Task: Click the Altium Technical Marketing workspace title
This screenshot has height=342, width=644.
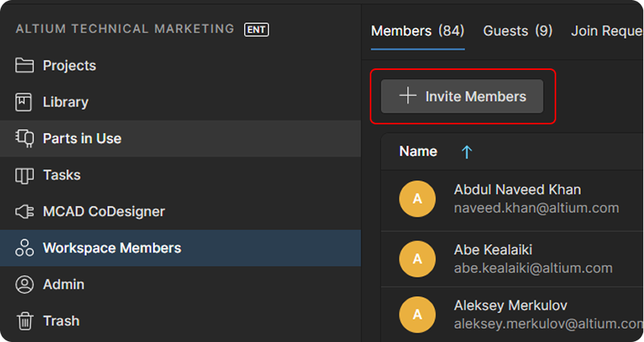Action: (125, 29)
